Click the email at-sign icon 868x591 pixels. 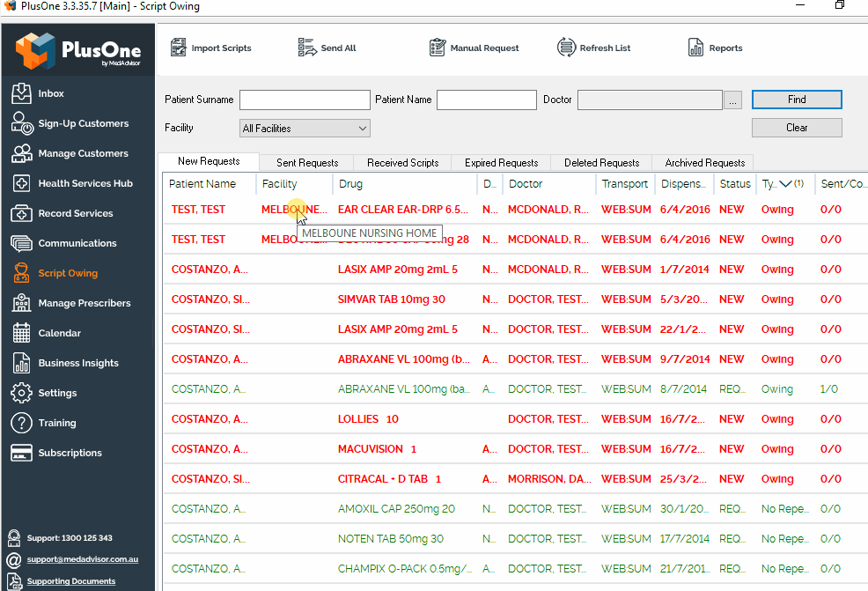tap(14, 560)
